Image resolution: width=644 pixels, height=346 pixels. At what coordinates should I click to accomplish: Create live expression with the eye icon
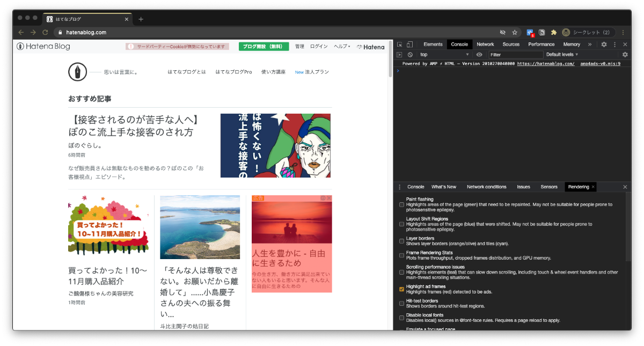coord(479,55)
